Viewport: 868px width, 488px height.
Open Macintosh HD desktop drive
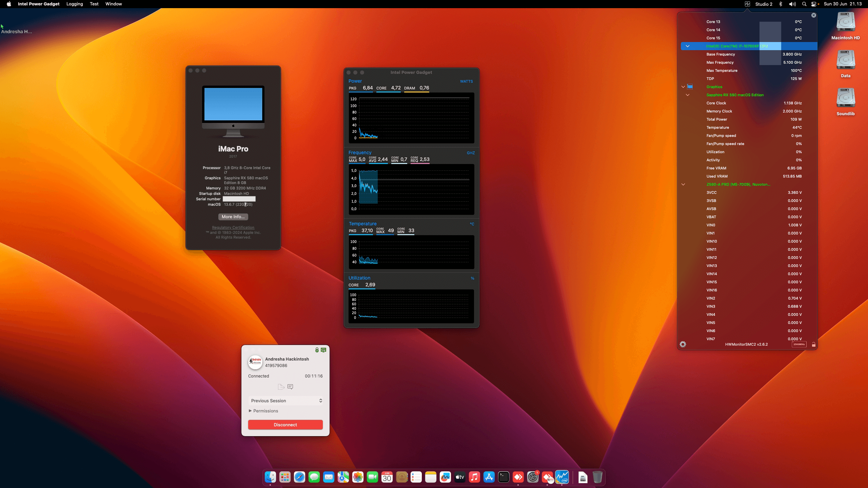[x=846, y=26]
